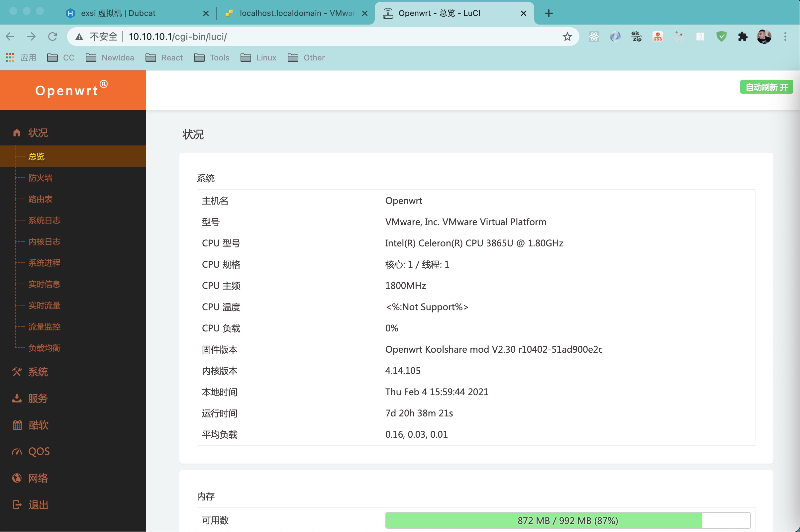Open the CC bookmarks folder
The height and width of the screenshot is (532, 800).
(x=61, y=58)
